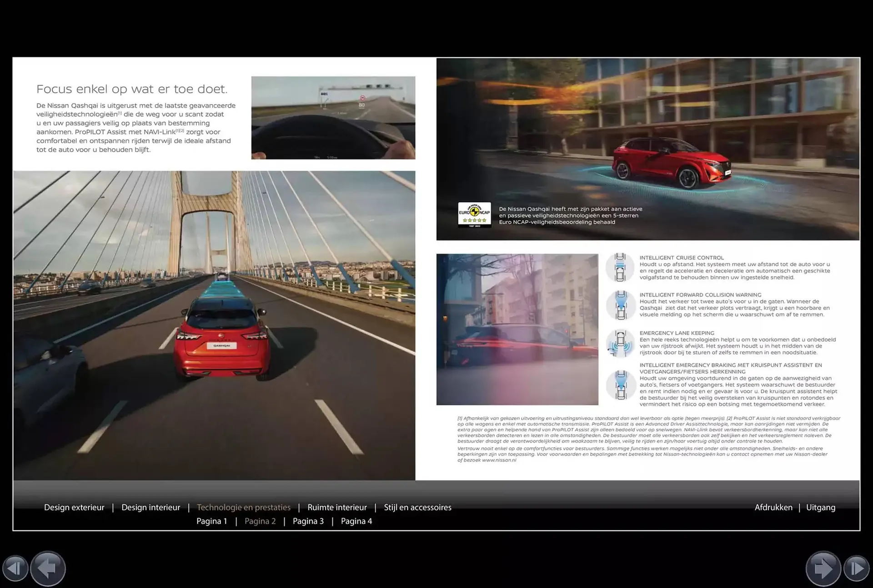The width and height of the screenshot is (873, 588).
Task: Switch to Pagina 1
Action: (211, 521)
